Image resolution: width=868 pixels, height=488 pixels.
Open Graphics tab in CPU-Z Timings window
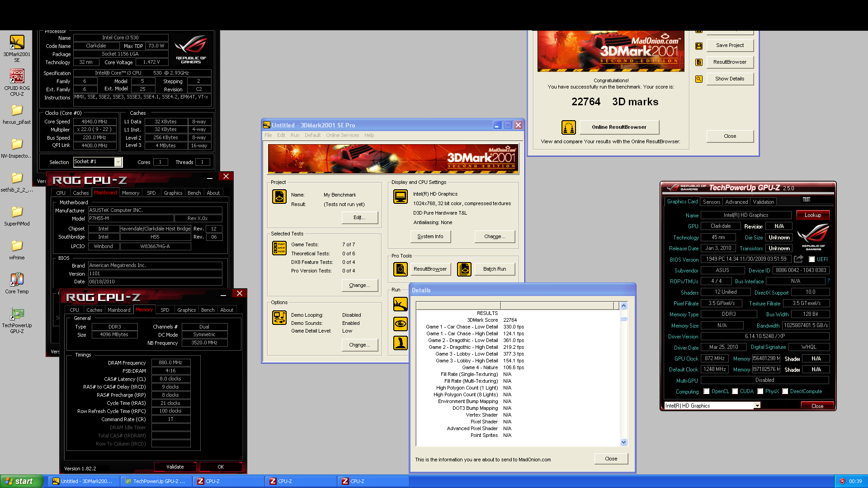[x=186, y=310]
